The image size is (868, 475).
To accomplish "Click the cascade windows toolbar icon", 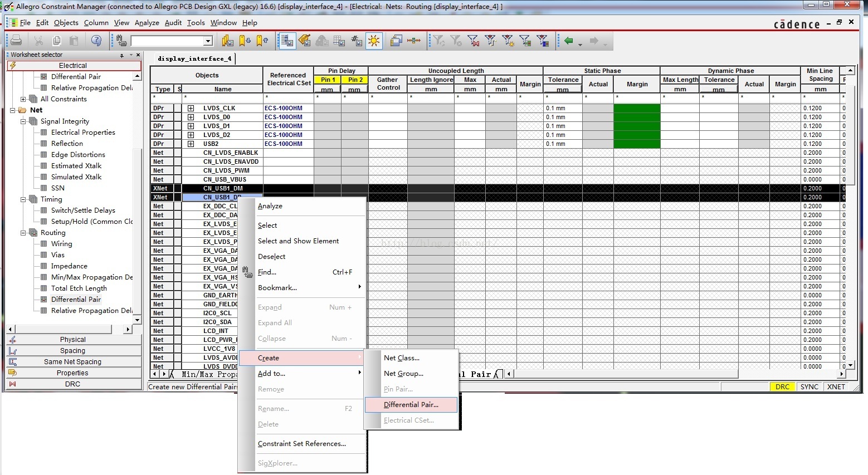I will (397, 41).
